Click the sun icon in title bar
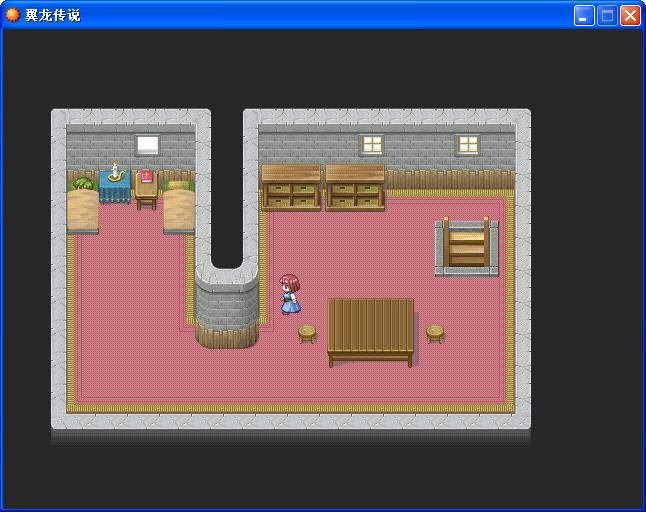 [12, 15]
